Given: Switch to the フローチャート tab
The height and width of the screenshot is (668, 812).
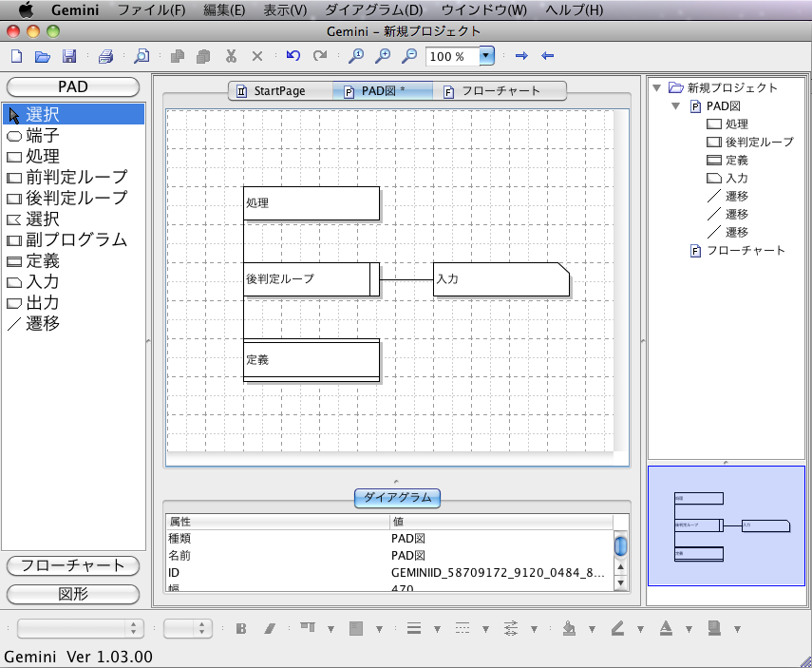Looking at the screenshot, I should click(x=500, y=91).
